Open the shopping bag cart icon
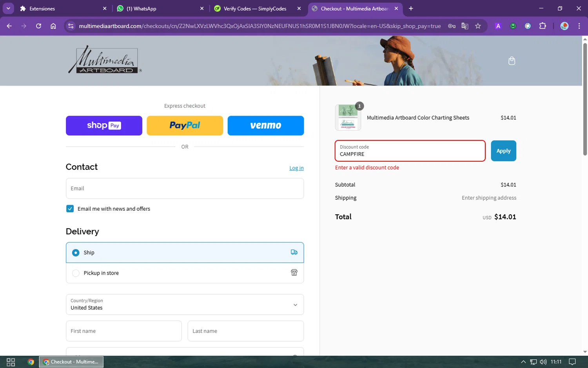 click(512, 61)
